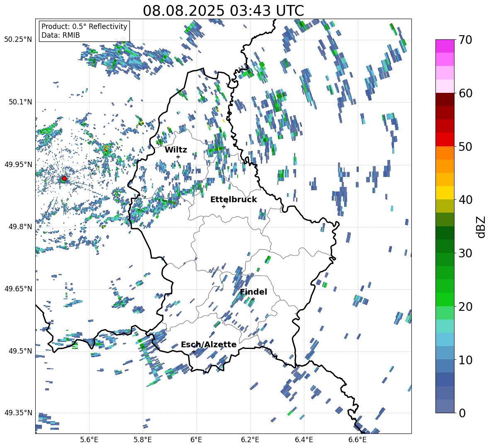Viewport: 491px width, 448px height.
Task: Click the Ettelbruck location cross marker
Action: coord(224,206)
